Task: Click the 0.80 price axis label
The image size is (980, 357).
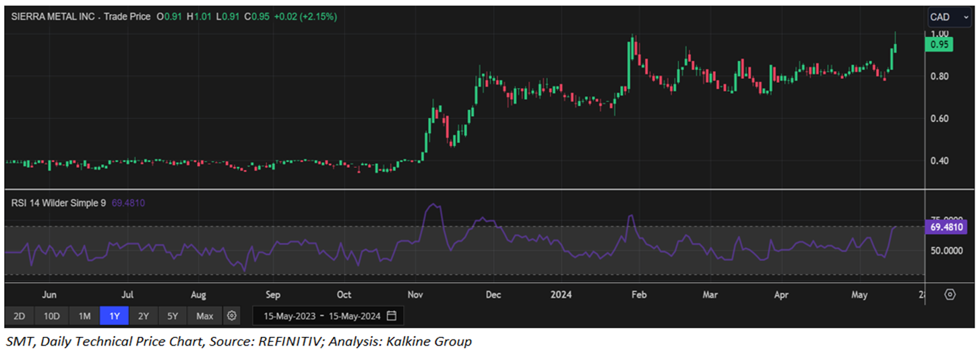Action: point(940,76)
